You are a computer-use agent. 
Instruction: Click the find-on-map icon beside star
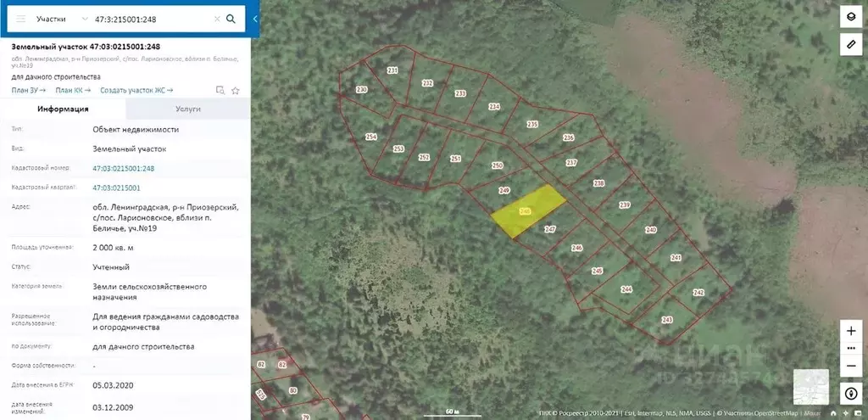(220, 90)
